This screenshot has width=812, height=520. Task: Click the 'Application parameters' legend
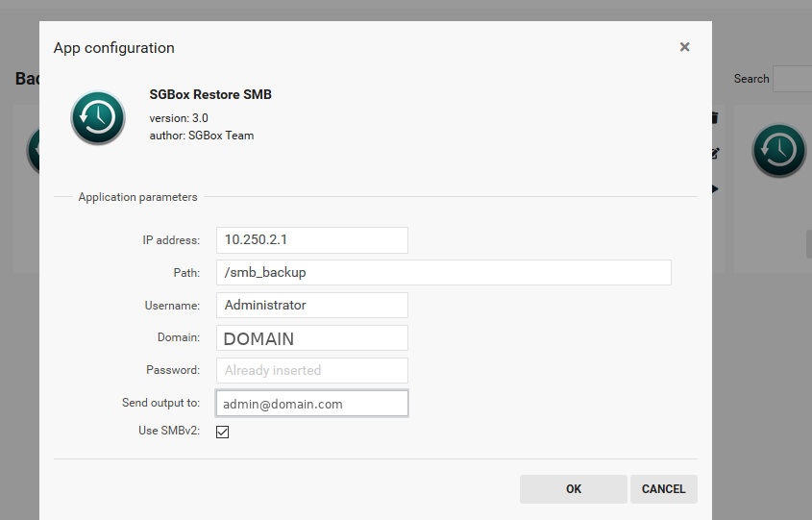point(137,197)
